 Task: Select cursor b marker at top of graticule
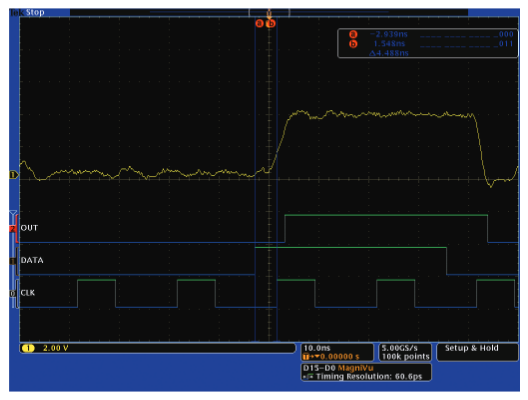271,24
